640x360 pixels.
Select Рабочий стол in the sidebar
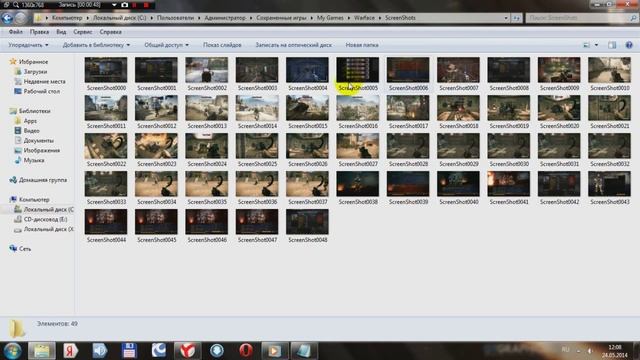41,91
